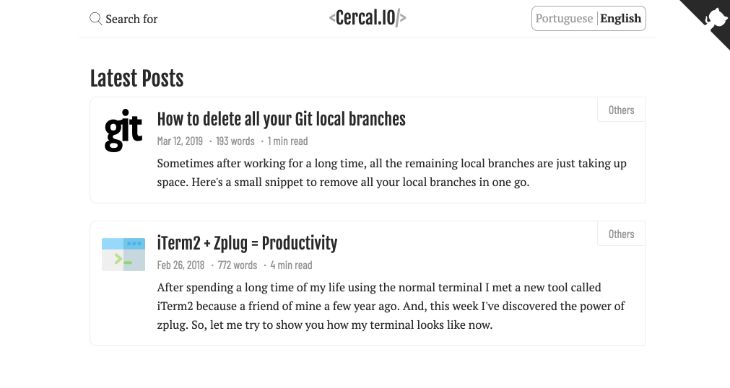This screenshot has height=388, width=730.
Task: Click the git logo thumbnail
Action: (x=123, y=130)
